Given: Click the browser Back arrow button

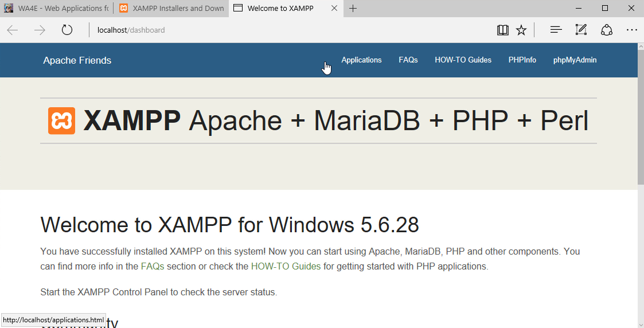Looking at the screenshot, I should pos(13,30).
